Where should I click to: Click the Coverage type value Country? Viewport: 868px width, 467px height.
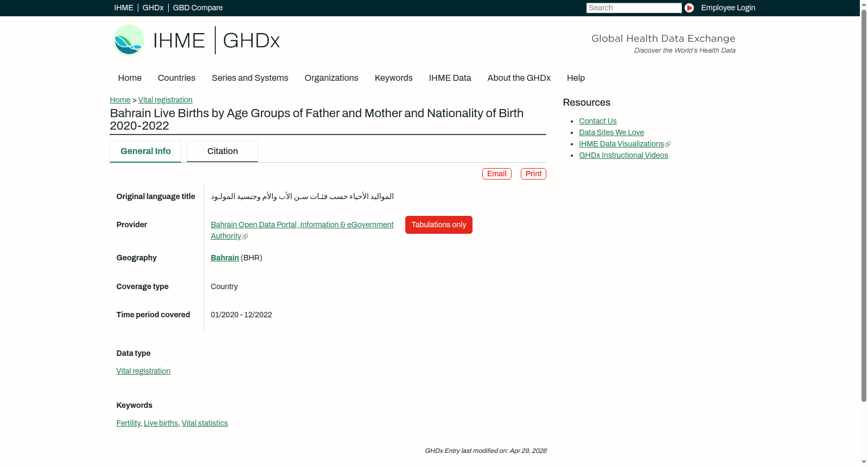click(224, 286)
